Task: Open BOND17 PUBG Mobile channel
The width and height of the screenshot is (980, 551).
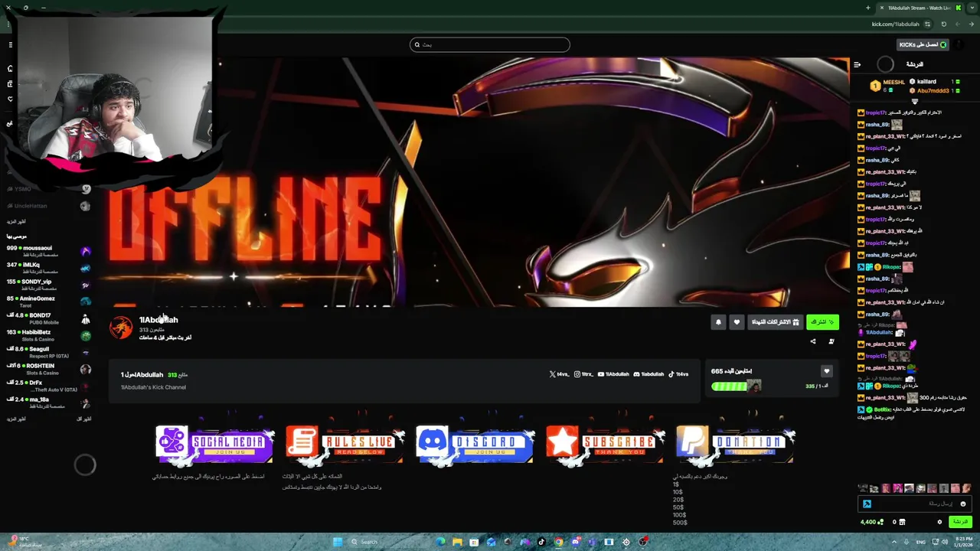Action: coord(47,318)
